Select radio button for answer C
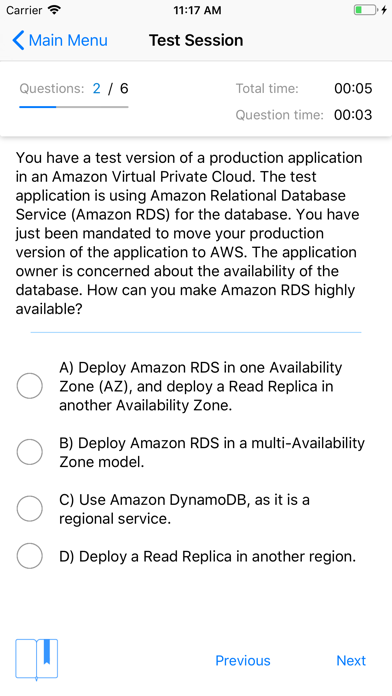The image size is (392, 696). coord(30,509)
